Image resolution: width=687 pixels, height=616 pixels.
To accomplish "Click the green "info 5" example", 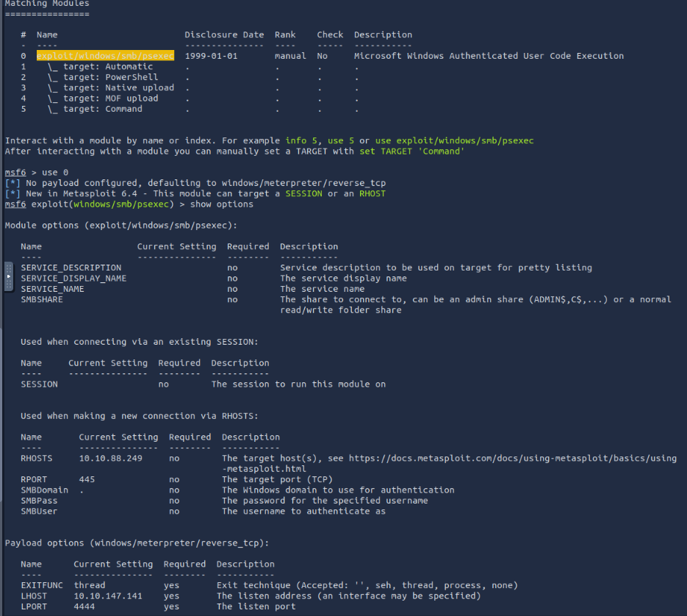I will click(x=301, y=140).
